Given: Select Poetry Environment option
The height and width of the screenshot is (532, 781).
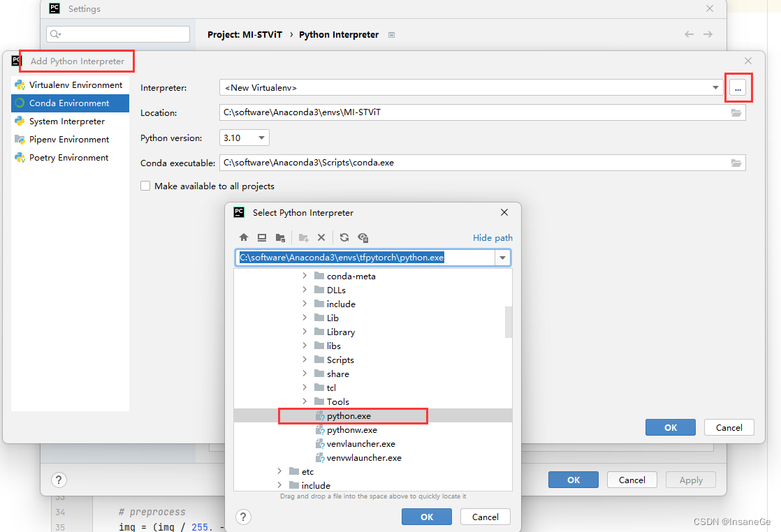Looking at the screenshot, I should click(70, 158).
